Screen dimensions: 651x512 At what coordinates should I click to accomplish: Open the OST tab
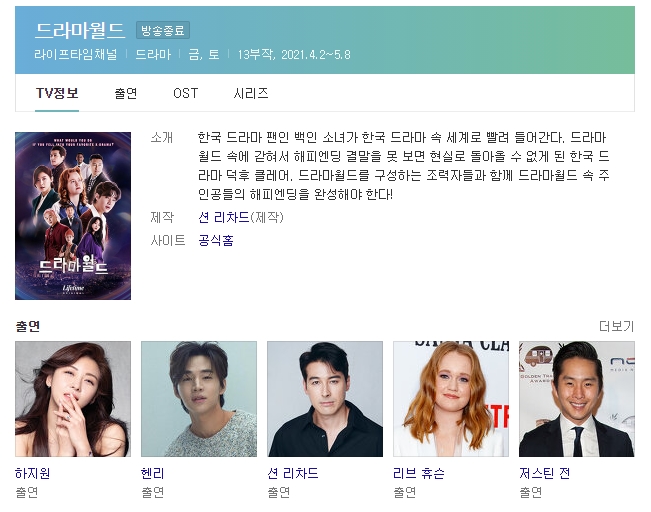point(186,93)
